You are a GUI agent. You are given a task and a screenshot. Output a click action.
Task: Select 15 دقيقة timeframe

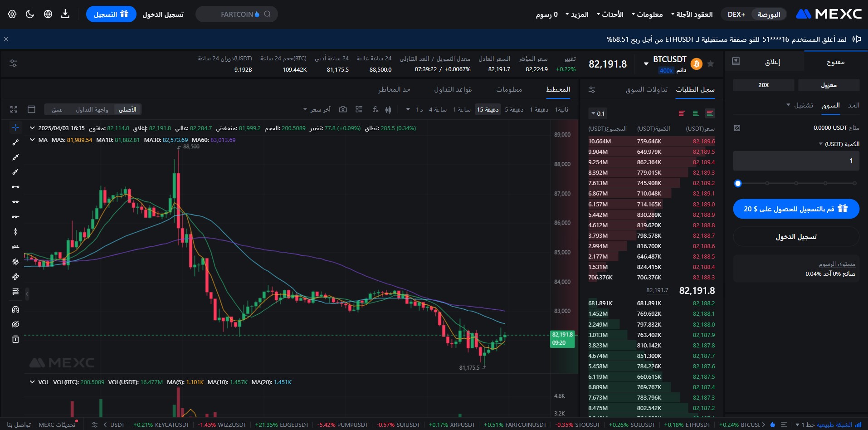(x=488, y=109)
